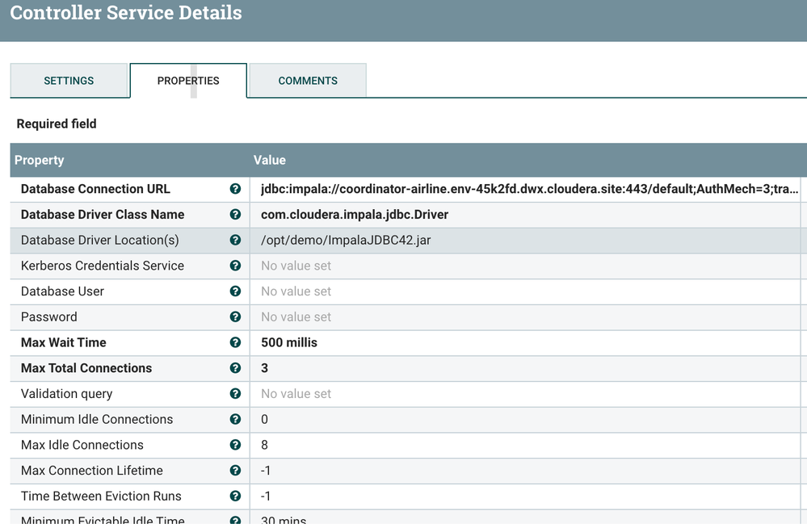Open the Comments tab

[308, 81]
